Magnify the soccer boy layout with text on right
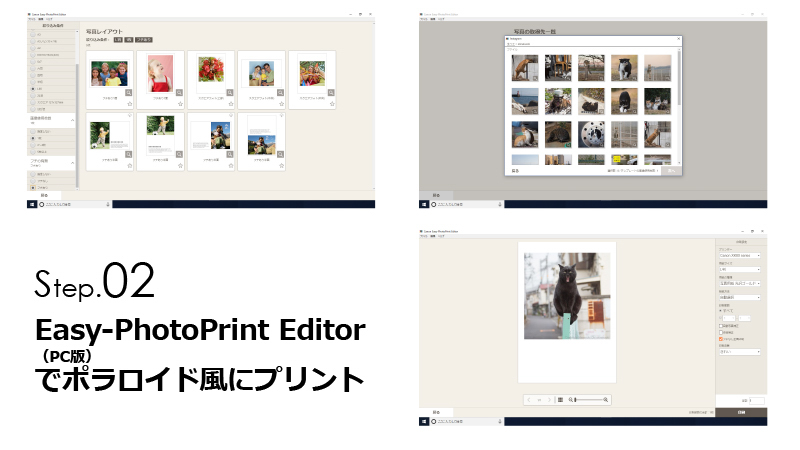This screenshot has width=800, height=450. tap(129, 154)
